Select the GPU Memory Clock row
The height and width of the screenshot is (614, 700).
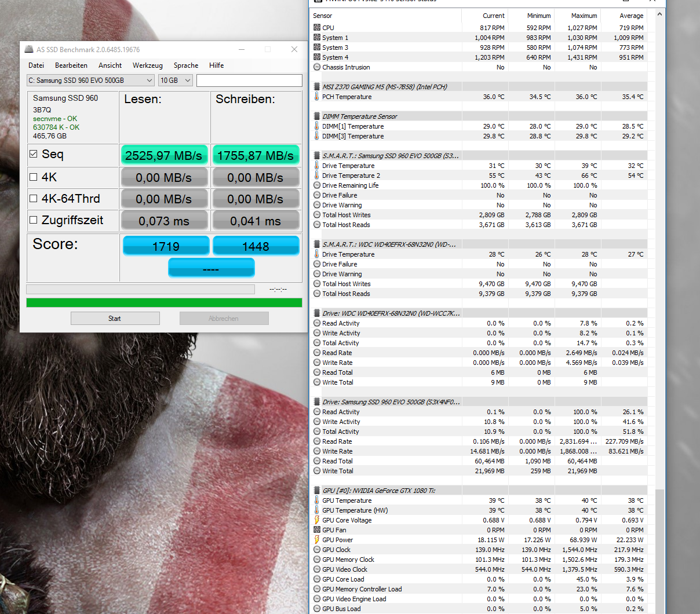click(479, 560)
